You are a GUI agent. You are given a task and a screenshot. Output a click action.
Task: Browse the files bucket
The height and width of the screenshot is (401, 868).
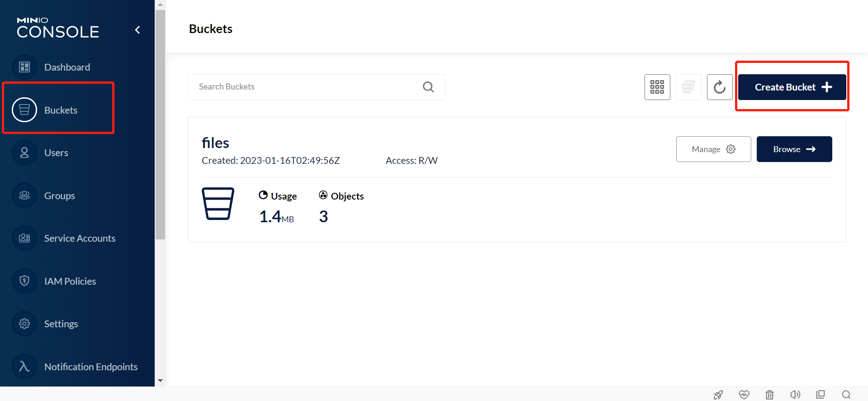(x=794, y=149)
